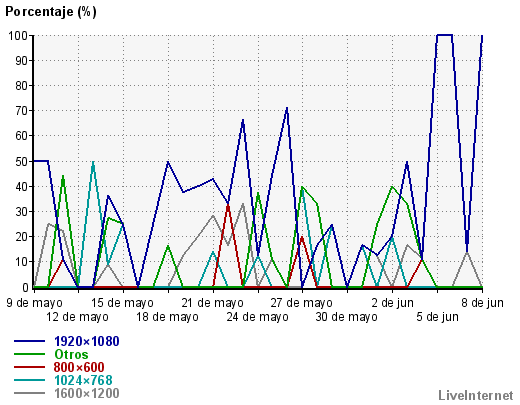Image resolution: width=520 pixels, height=405 pixels.
Task: Click the 0 value on y-axis
Action: coord(26,287)
